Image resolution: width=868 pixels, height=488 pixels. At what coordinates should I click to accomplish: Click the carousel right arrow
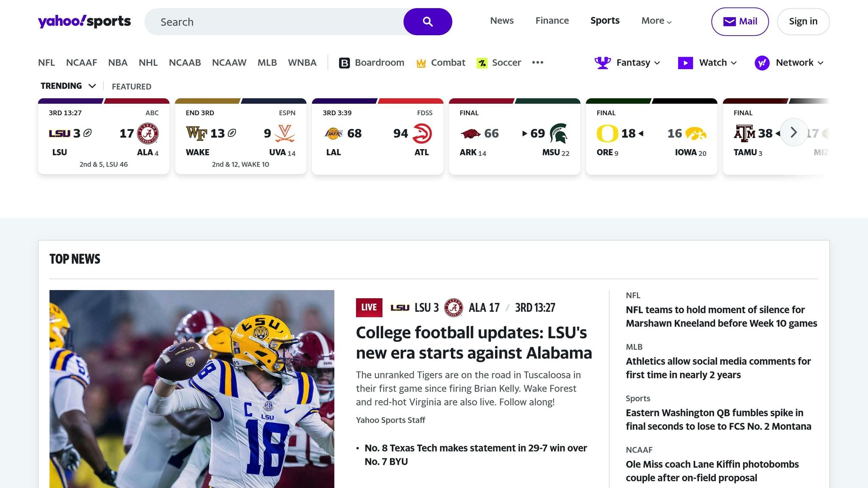pyautogui.click(x=794, y=132)
